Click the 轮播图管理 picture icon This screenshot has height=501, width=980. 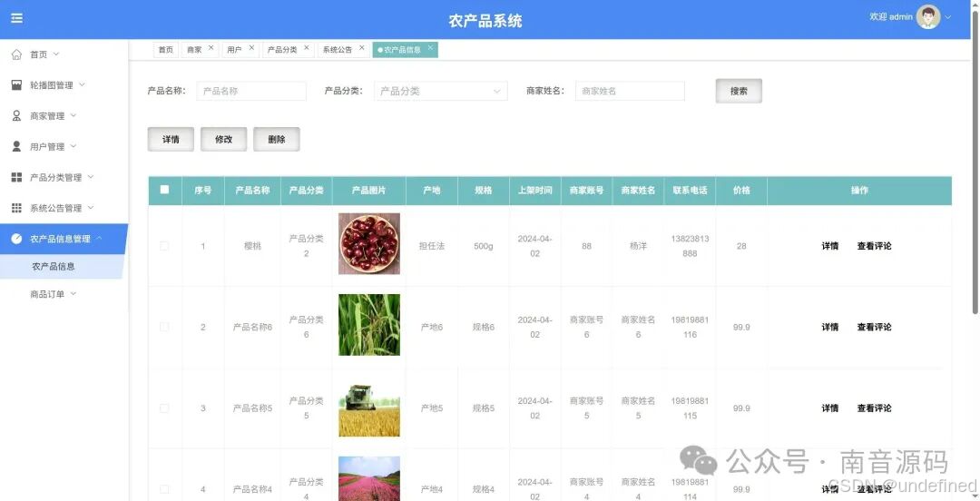pos(17,85)
